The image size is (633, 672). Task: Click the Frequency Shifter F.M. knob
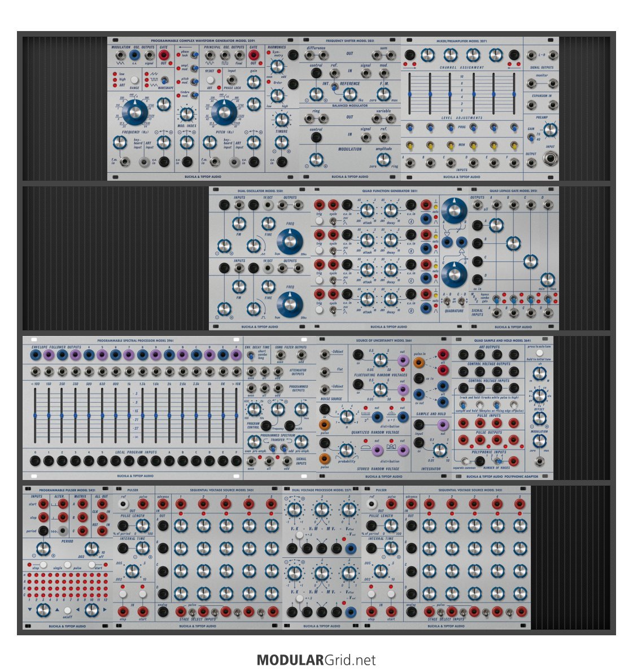(x=383, y=94)
